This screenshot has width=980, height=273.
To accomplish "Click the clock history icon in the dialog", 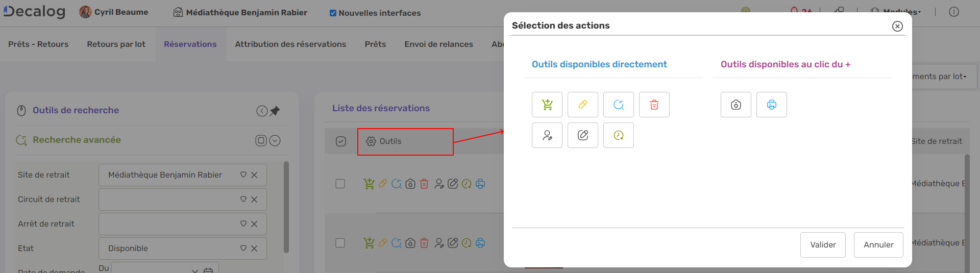I will click(x=618, y=135).
